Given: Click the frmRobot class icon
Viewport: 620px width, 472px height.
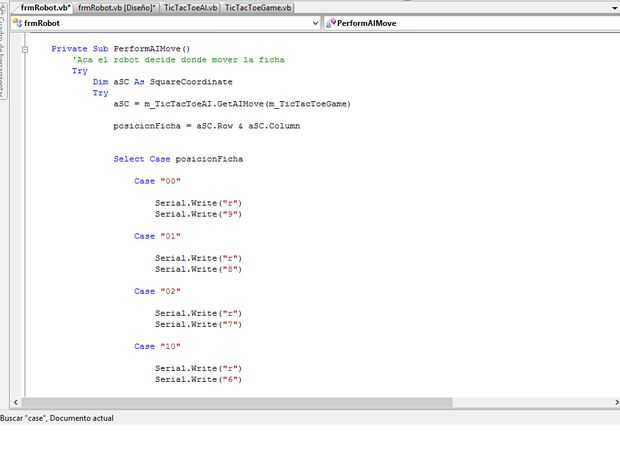Looking at the screenshot, I should 17,23.
